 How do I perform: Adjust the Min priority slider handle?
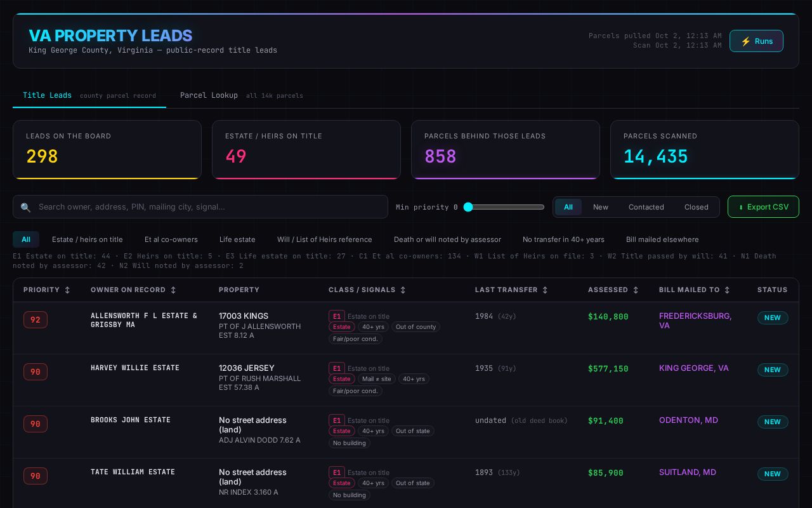468,207
